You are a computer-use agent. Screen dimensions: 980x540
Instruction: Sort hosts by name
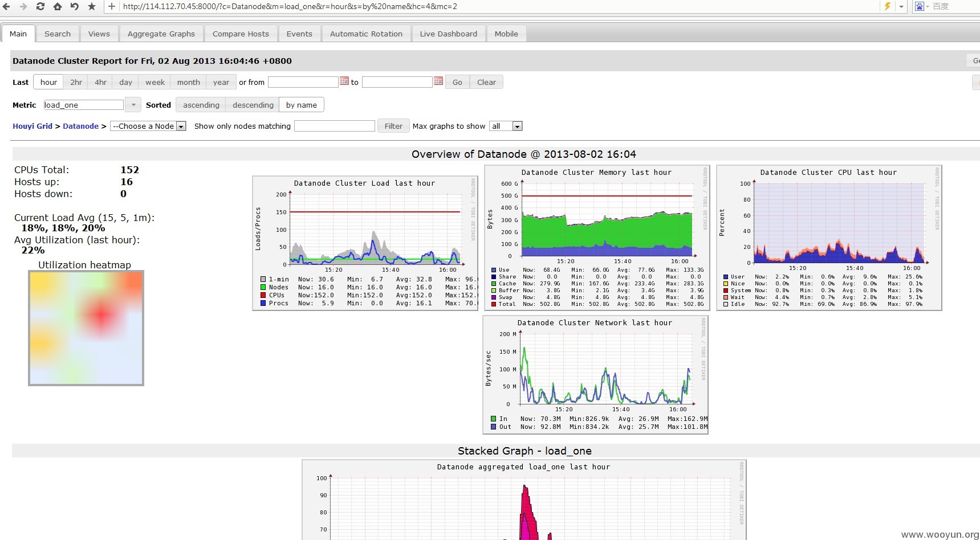point(302,105)
